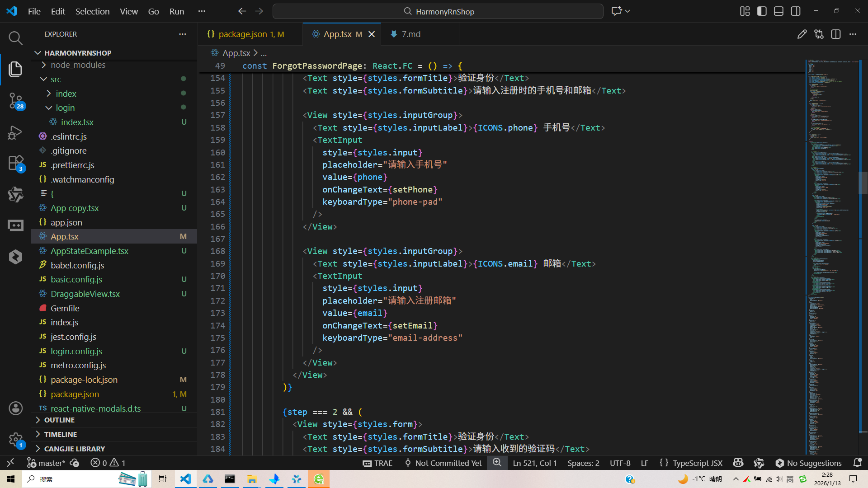Open the Selection menu
This screenshot has width=868, height=488.
tap(92, 11)
